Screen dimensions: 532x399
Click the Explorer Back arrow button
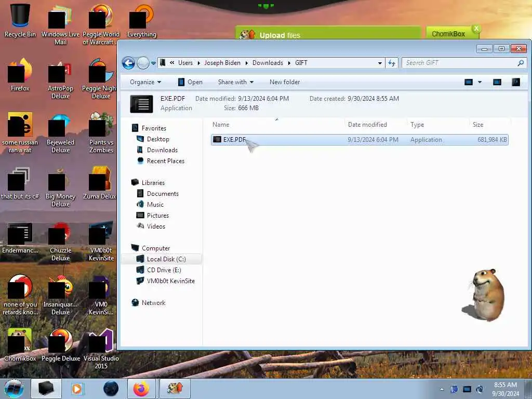point(129,63)
